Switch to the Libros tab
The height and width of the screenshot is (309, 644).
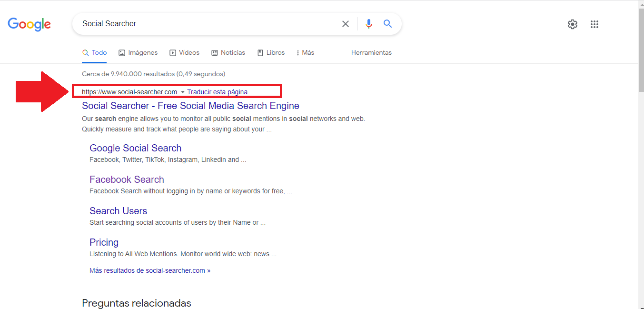271,52
